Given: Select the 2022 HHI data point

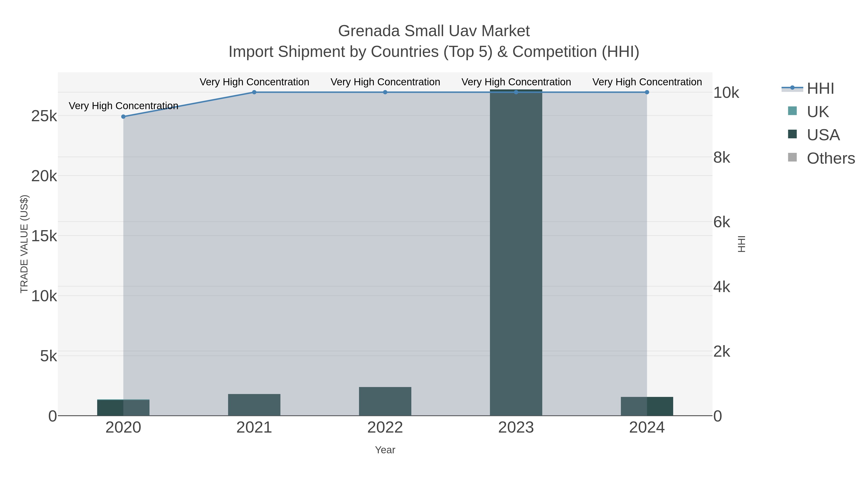Looking at the screenshot, I should click(x=385, y=92).
